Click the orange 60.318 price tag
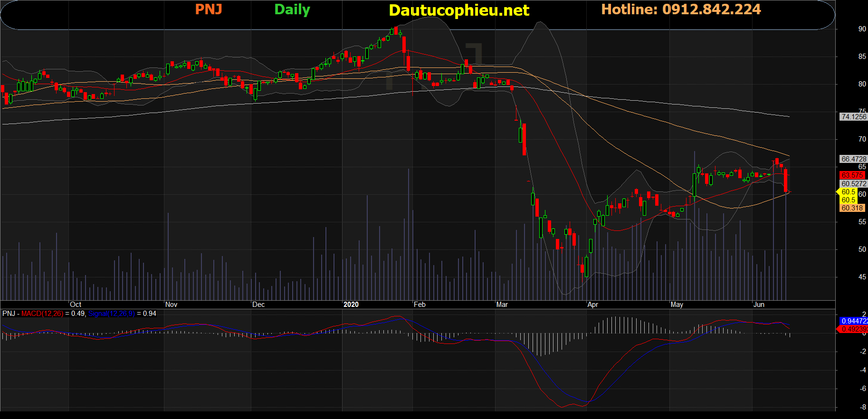 coord(852,208)
